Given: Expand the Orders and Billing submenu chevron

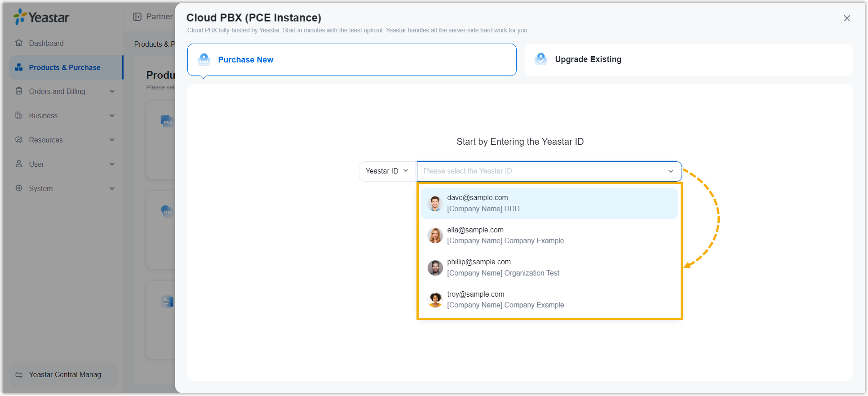Looking at the screenshot, I should point(112,91).
